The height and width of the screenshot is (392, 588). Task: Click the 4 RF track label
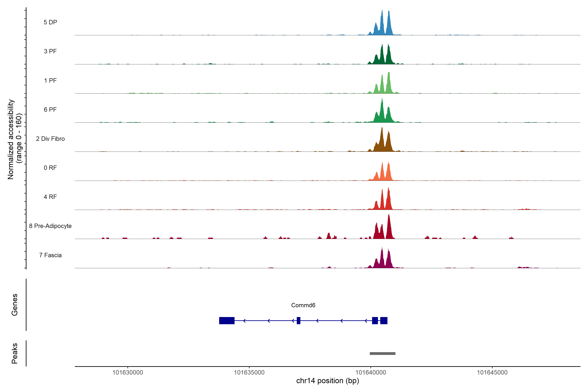coord(50,197)
